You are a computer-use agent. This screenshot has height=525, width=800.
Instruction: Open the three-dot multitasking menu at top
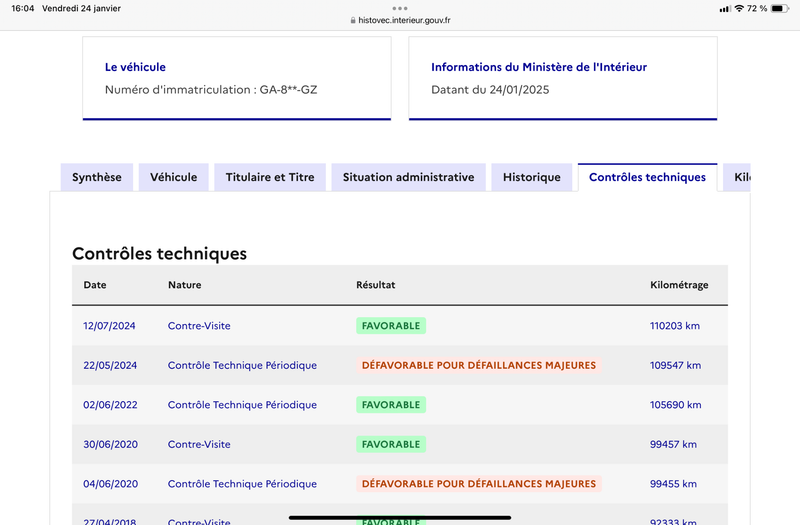click(400, 8)
